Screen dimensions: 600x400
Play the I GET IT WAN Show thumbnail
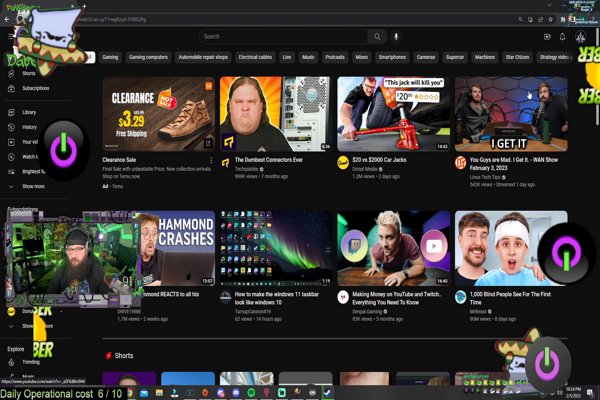coord(511,114)
